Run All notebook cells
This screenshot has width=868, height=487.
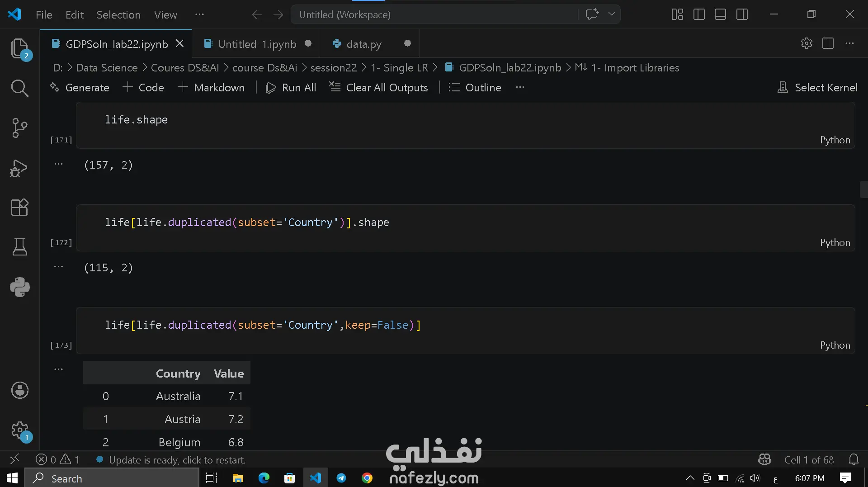point(291,87)
